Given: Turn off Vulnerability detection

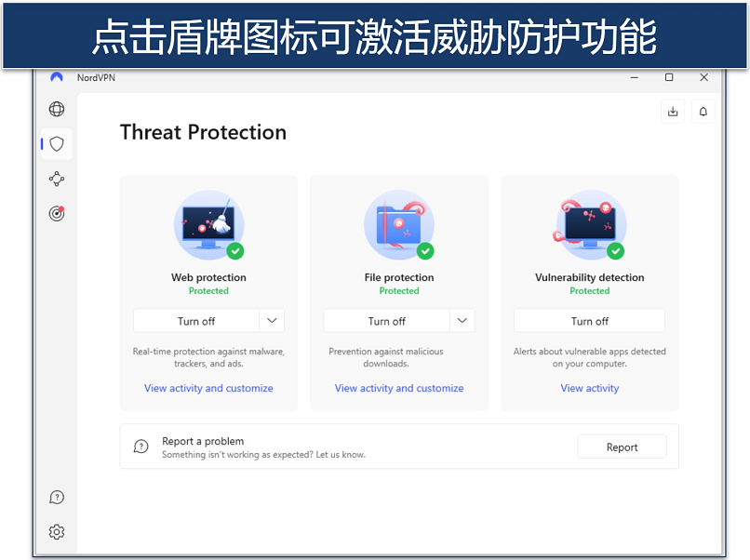Looking at the screenshot, I should point(589,321).
